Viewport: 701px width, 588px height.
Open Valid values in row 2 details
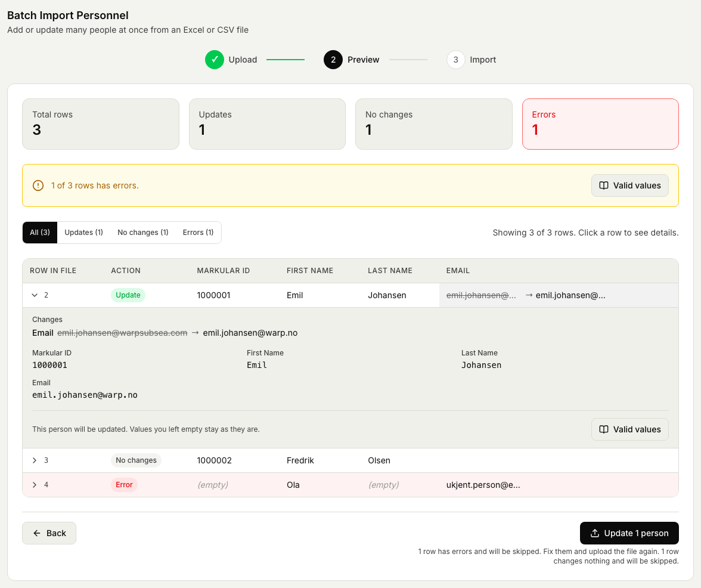(x=629, y=429)
